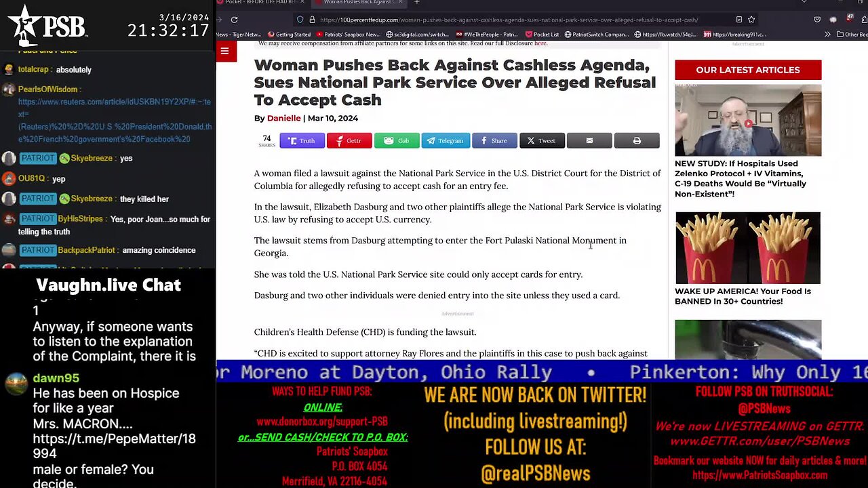Share the article on Telegram
The height and width of the screenshot is (488, 868).
(x=445, y=140)
